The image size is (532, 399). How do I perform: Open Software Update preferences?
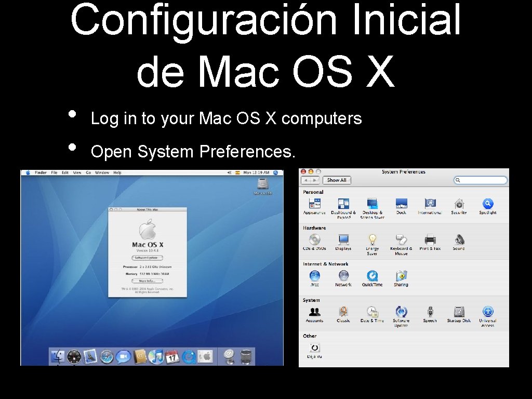[401, 316]
